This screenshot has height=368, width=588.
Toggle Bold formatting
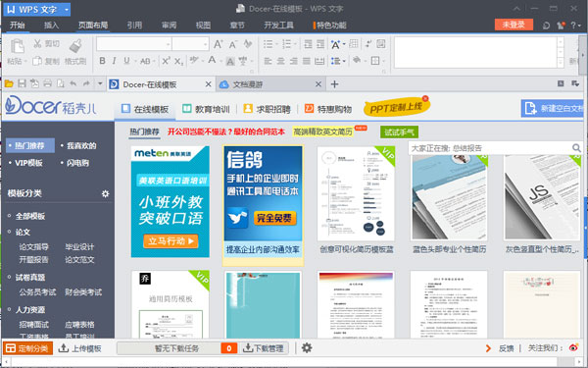pyautogui.click(x=102, y=61)
